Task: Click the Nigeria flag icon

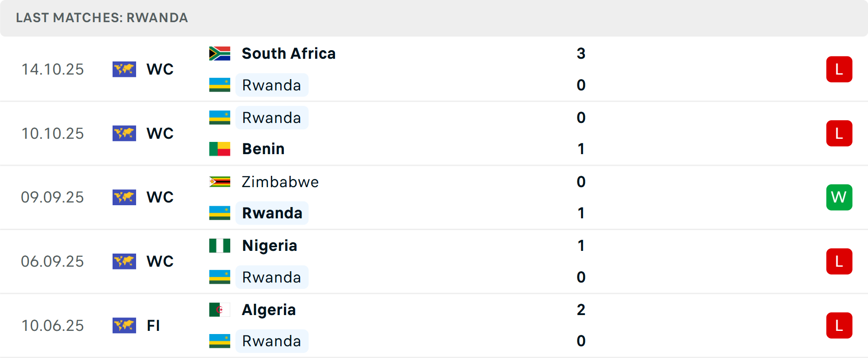Action: point(220,245)
